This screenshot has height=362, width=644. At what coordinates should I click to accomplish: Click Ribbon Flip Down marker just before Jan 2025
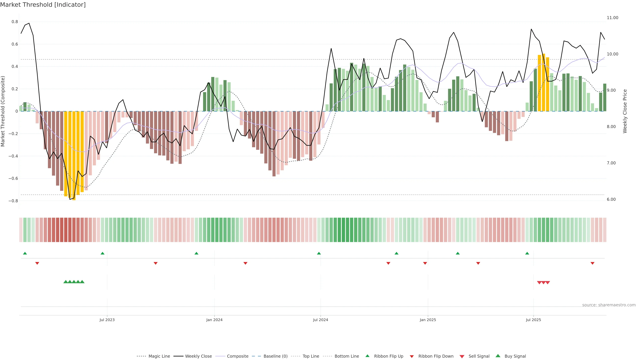click(x=425, y=263)
